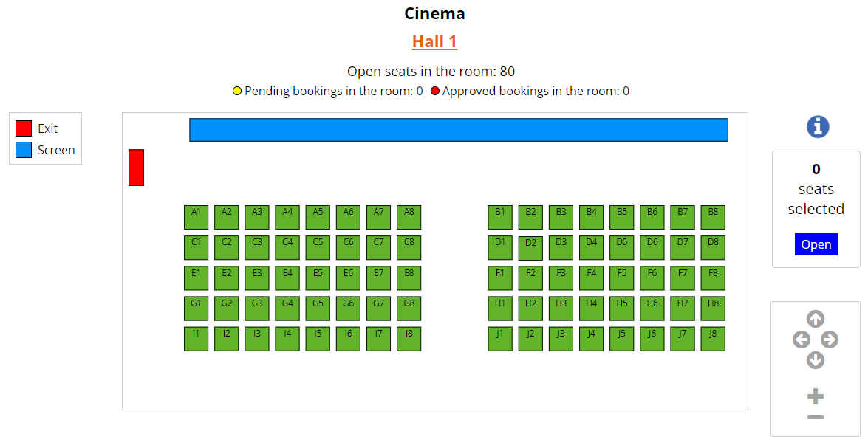Viewport: 868px width, 448px height.
Task: Choose seat I8
Action: [409, 339]
